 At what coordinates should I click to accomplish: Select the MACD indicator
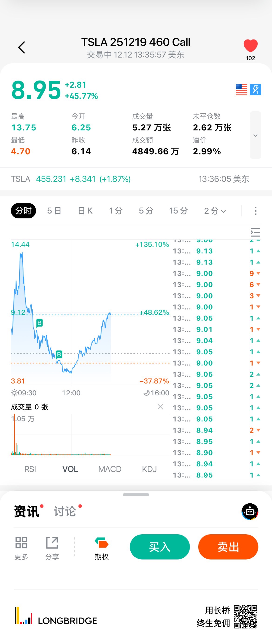(110, 469)
